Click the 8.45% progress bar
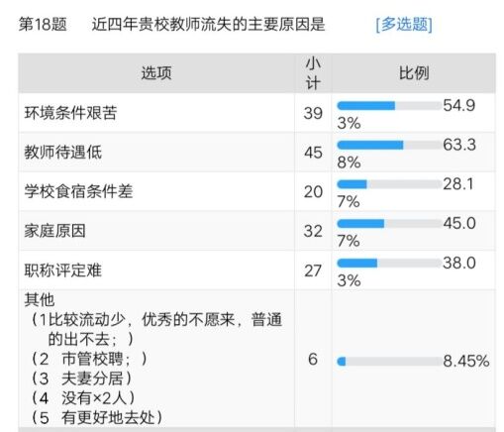Screen dimensions: 504x432 (389, 362)
